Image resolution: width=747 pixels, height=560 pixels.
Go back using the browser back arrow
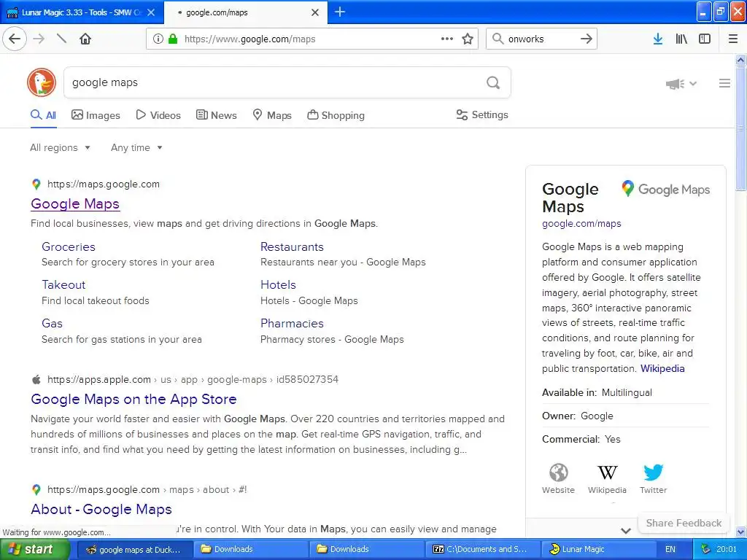[15, 39]
